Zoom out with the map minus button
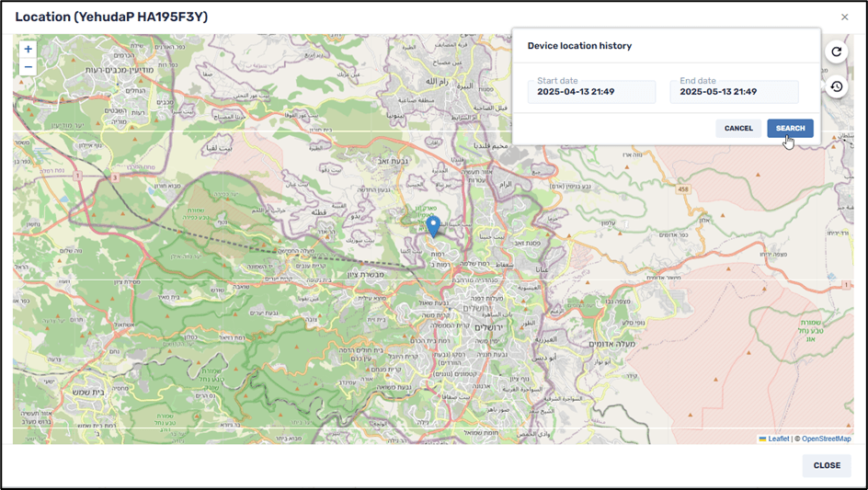This screenshot has height=490, width=868. pyautogui.click(x=29, y=67)
